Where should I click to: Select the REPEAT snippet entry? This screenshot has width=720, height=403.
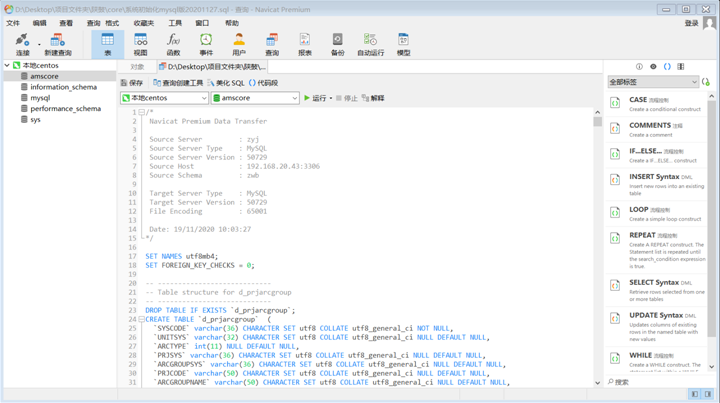click(x=657, y=250)
